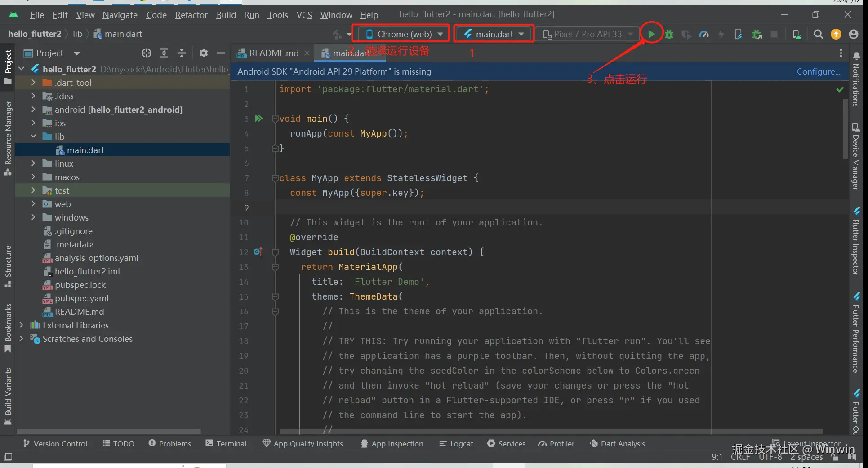Open the Refactor menu
The image size is (868, 468).
(x=191, y=15)
